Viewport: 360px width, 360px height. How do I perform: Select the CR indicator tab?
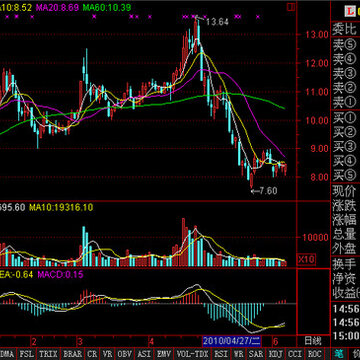click(92, 354)
